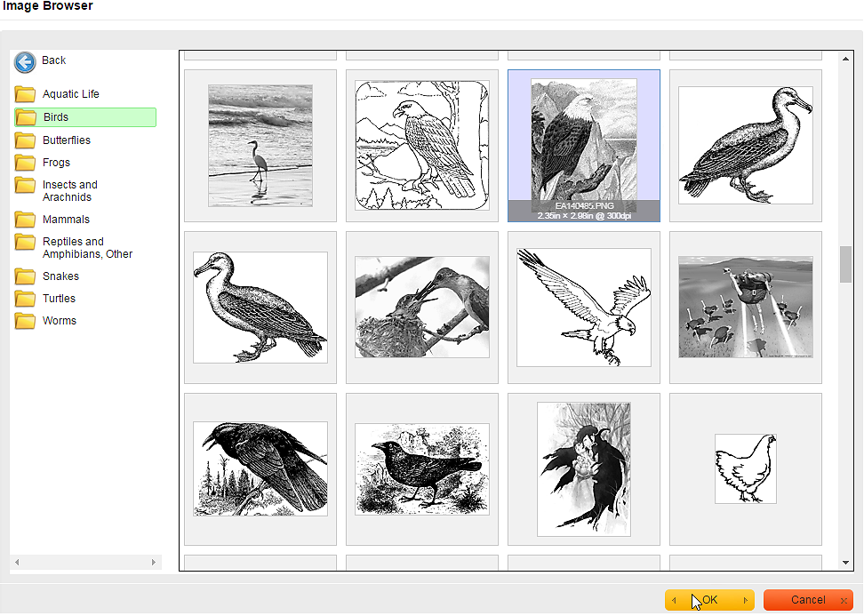The width and height of the screenshot is (864, 616).
Task: Click the Aquatic Life folder icon
Action: point(26,94)
